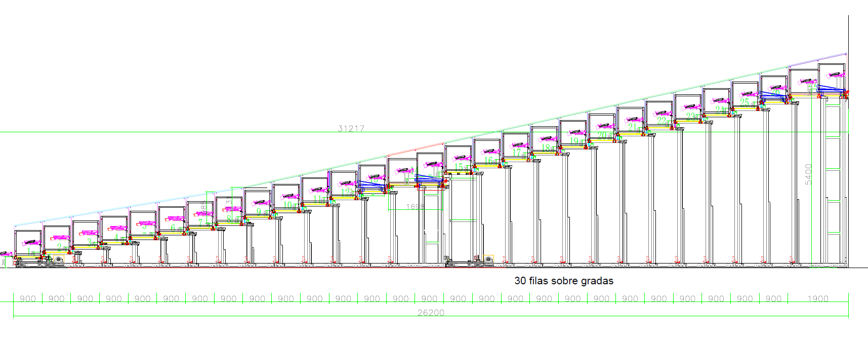This screenshot has width=868, height=337.
Task: Select the green row number 17 label
Action: pos(516,153)
